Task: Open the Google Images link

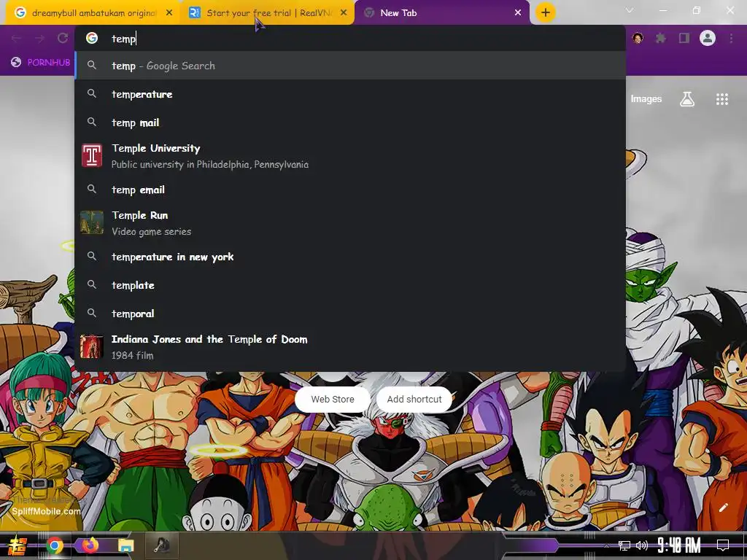Action: click(646, 99)
